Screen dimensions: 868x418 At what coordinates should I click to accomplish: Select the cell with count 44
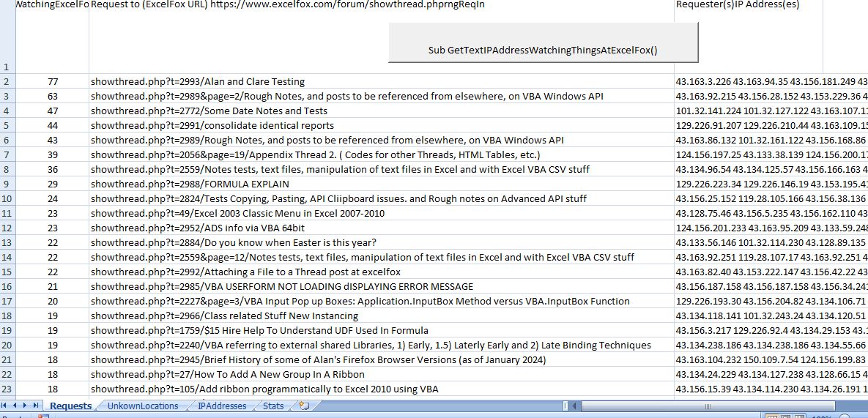(x=53, y=125)
